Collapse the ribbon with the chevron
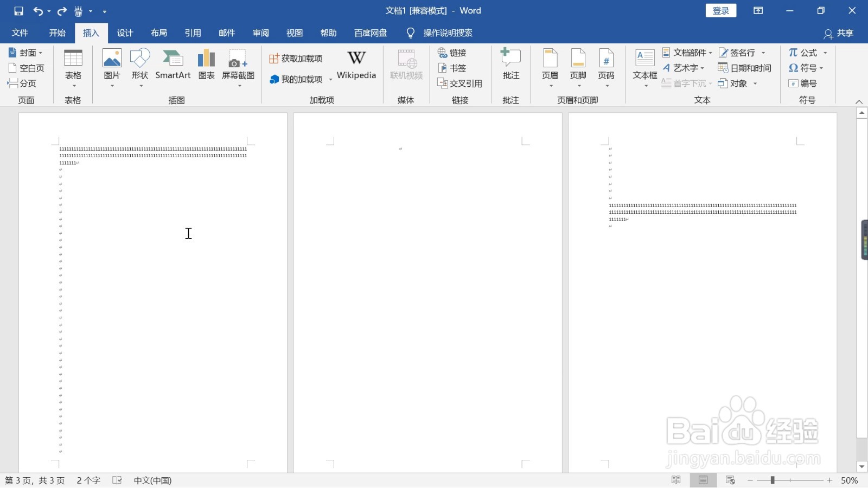Viewport: 868px width, 488px height. pyautogui.click(x=859, y=101)
